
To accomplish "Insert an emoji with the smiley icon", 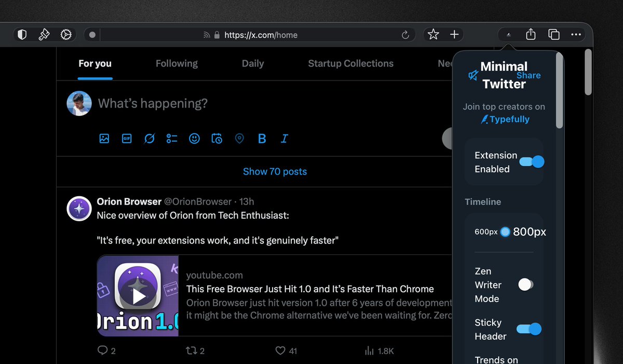I will [x=194, y=139].
